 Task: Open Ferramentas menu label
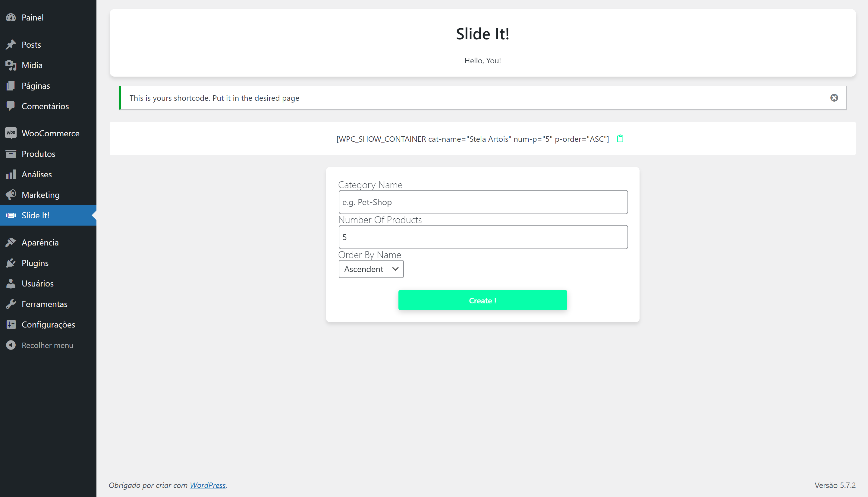(45, 304)
